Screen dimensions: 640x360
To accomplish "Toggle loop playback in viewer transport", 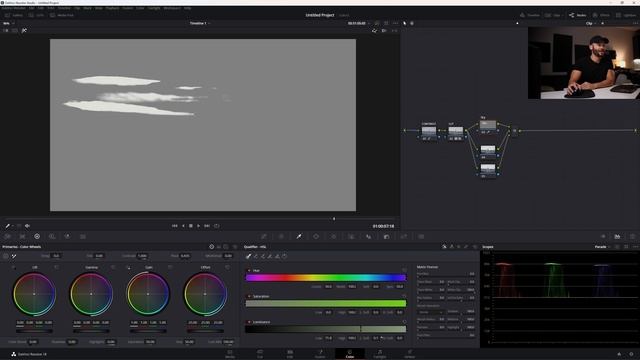I will pyautogui.click(x=217, y=226).
